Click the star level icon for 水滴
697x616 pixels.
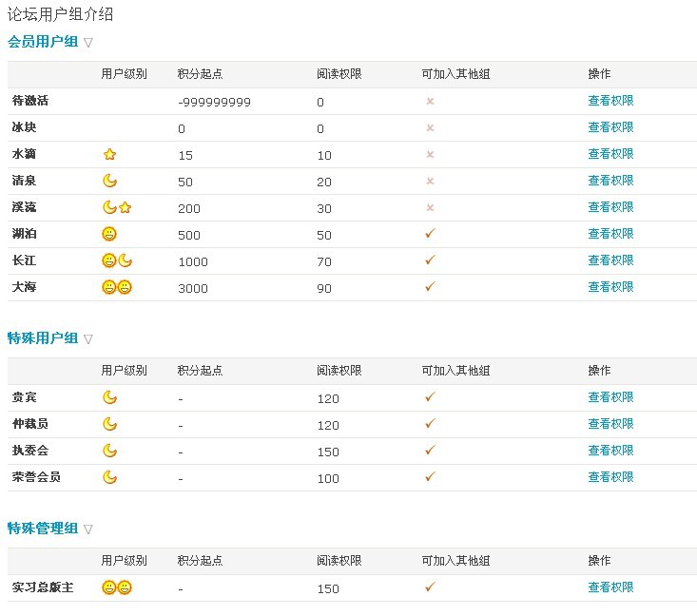pyautogui.click(x=109, y=154)
